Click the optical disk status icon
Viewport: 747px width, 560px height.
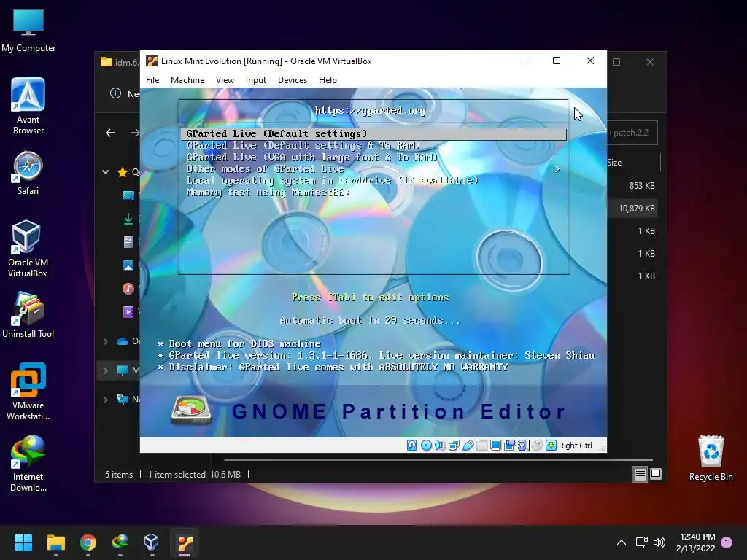coord(426,446)
